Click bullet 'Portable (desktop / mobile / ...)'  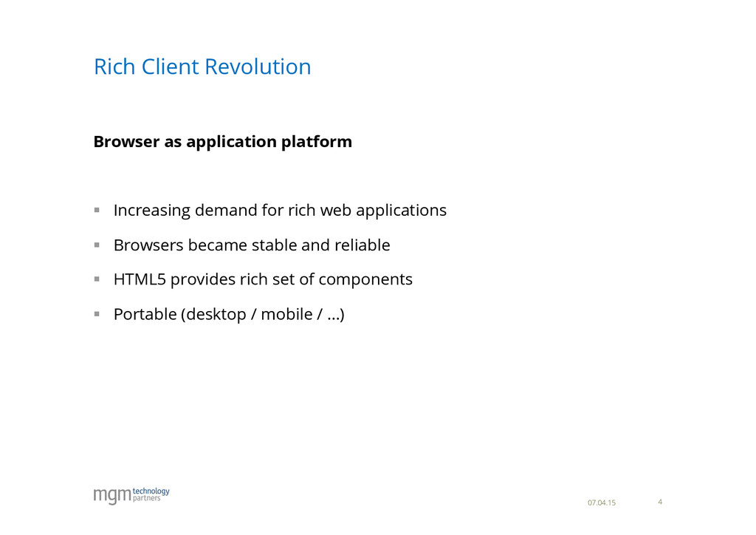click(x=229, y=314)
